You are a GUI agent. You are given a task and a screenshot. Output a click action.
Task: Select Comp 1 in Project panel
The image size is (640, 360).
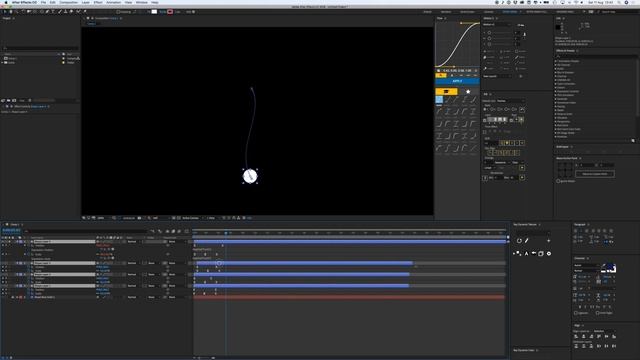(x=12, y=58)
